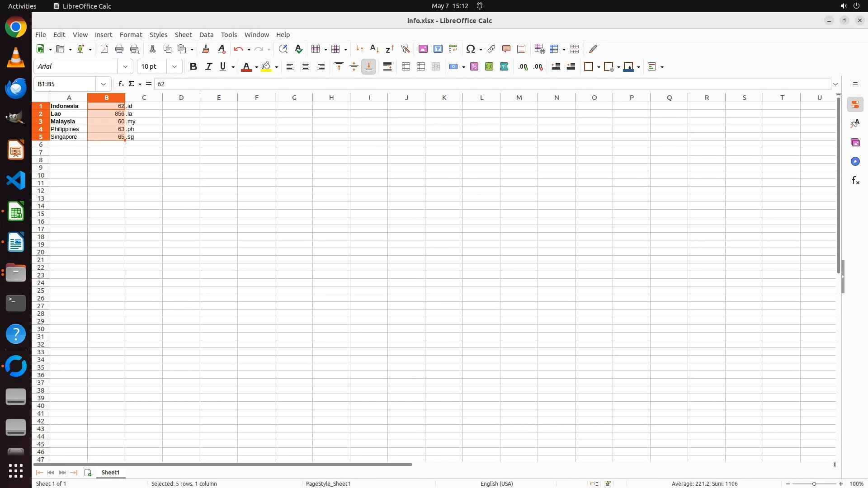This screenshot has width=868, height=488.
Task: Click the column D header
Action: pos(181,98)
